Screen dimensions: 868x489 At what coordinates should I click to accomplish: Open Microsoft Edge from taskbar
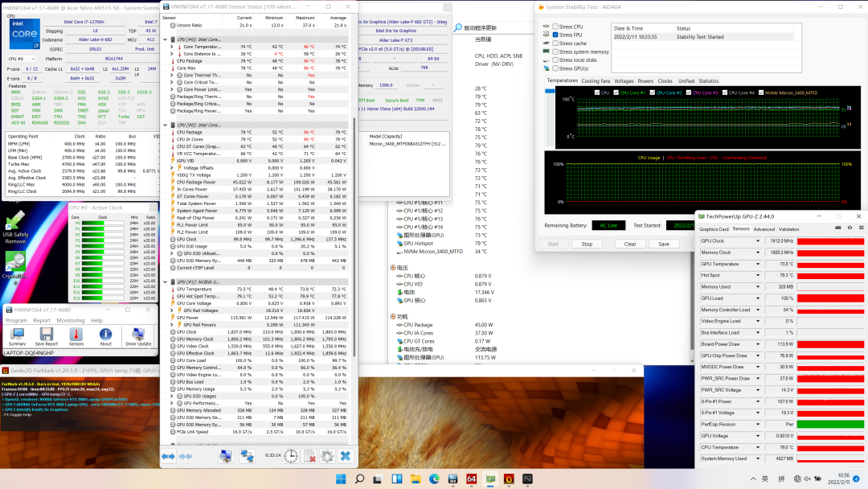(434, 479)
